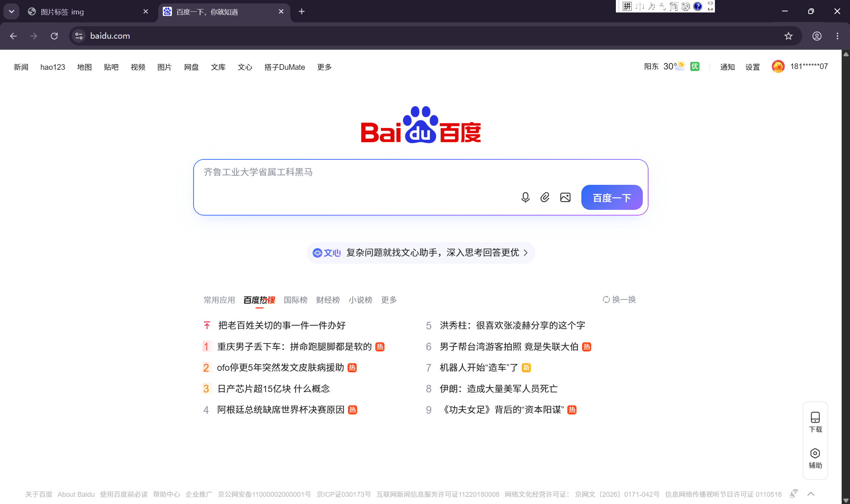The image size is (850, 504).
Task: Open the 设置 settings menu
Action: pos(753,67)
